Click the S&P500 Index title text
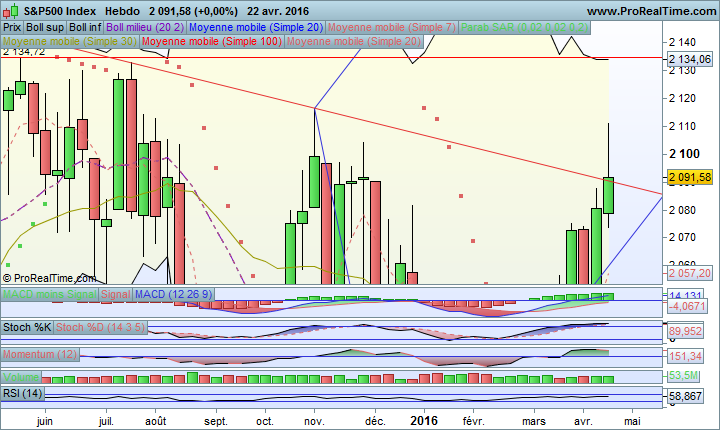Viewport: 720px width, 430px height. click(60, 11)
